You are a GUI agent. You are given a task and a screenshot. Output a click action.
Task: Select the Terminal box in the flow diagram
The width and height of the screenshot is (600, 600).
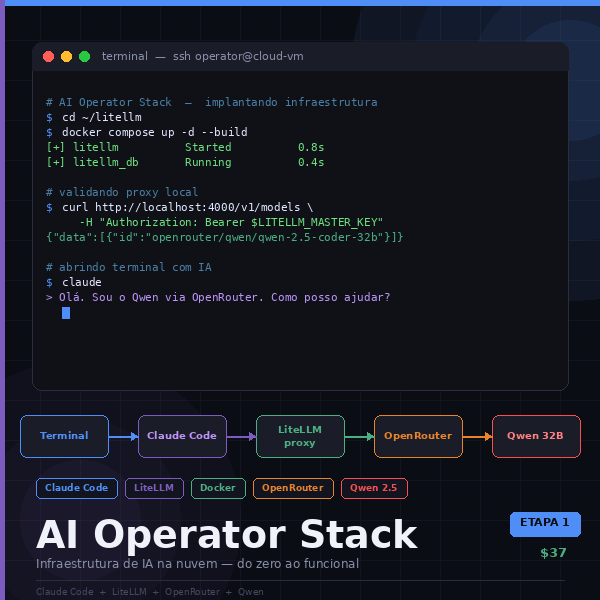point(64,436)
